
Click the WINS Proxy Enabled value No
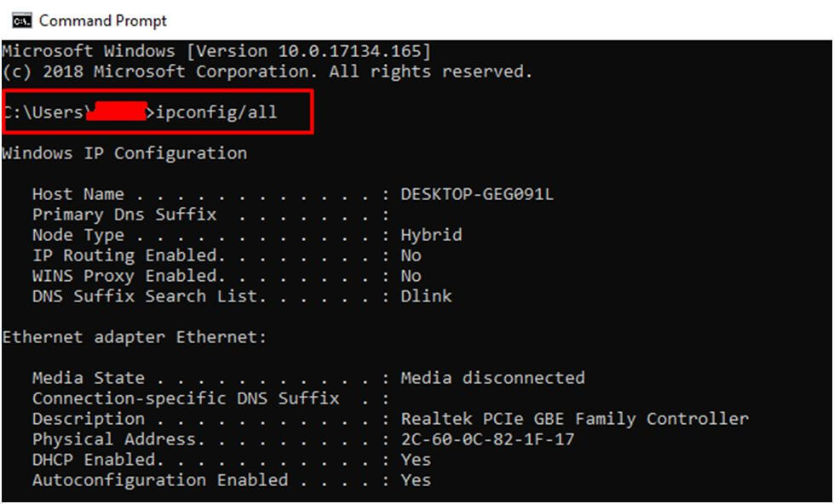[x=411, y=276]
